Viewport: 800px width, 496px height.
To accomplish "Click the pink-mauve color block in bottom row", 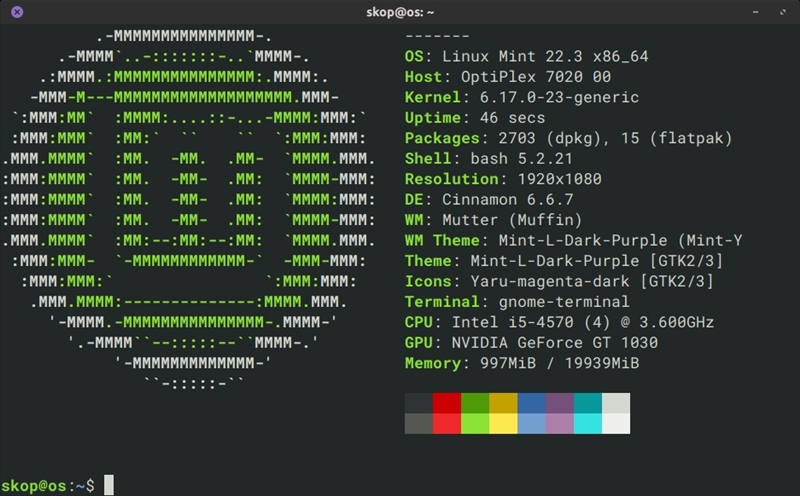I will tap(560, 424).
